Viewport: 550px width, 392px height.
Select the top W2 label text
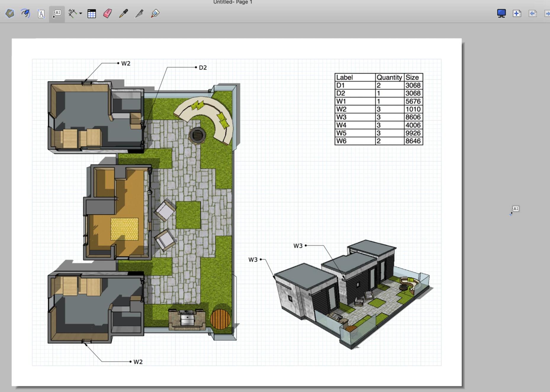click(126, 64)
